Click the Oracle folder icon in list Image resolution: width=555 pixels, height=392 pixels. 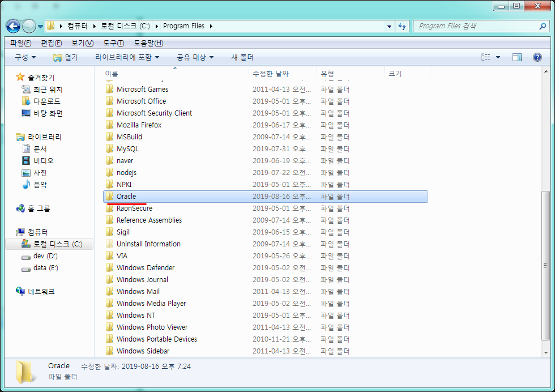coord(110,196)
